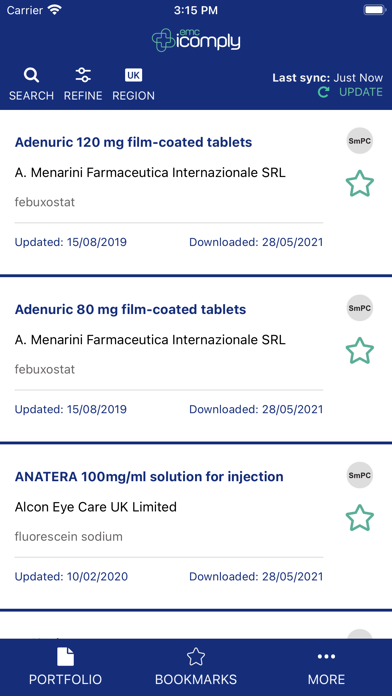Screen dimensions: 392x696
Task: Select the REGION label
Action: pos(133,95)
